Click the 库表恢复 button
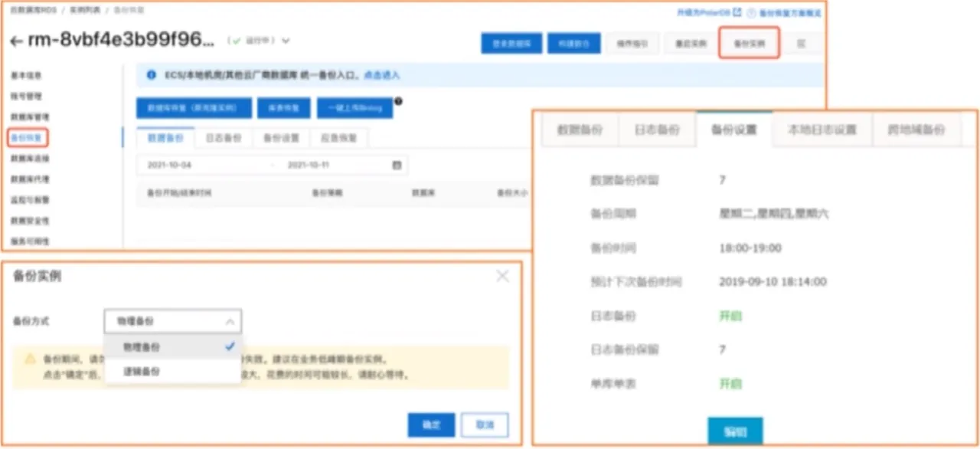The image size is (980, 449). click(x=284, y=108)
